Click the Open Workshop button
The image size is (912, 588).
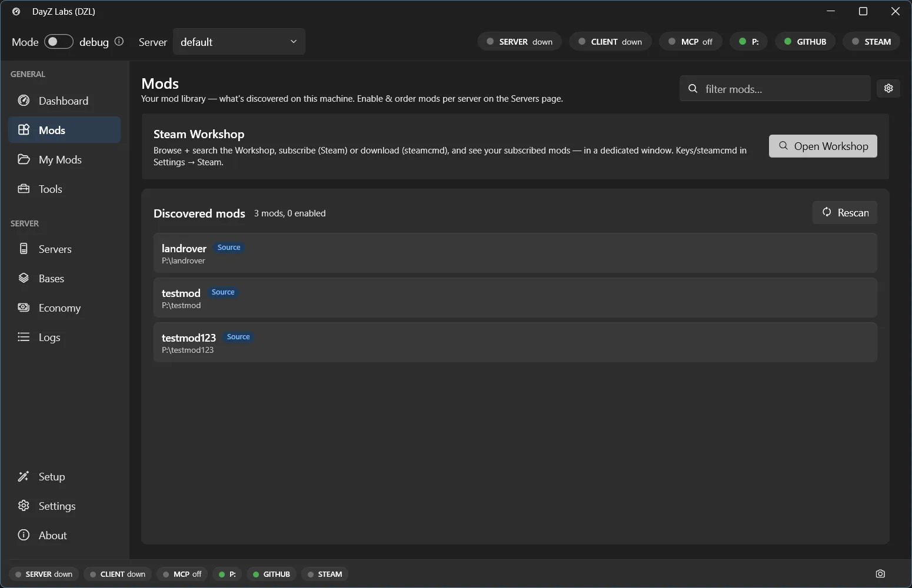(823, 146)
